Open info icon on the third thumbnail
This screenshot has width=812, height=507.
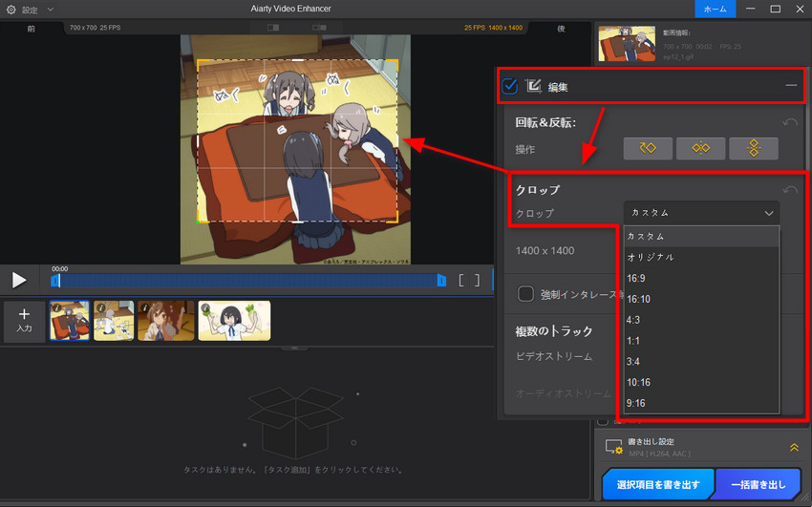(x=145, y=307)
